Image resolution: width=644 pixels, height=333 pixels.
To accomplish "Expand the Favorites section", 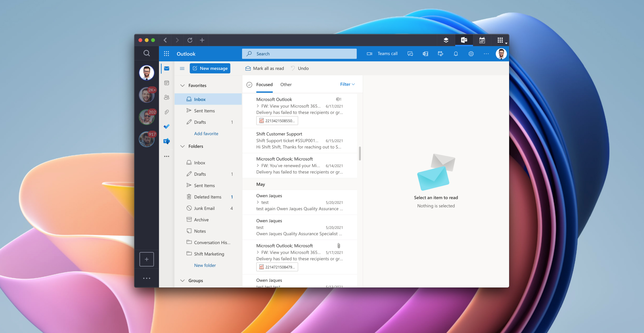I will tap(183, 85).
